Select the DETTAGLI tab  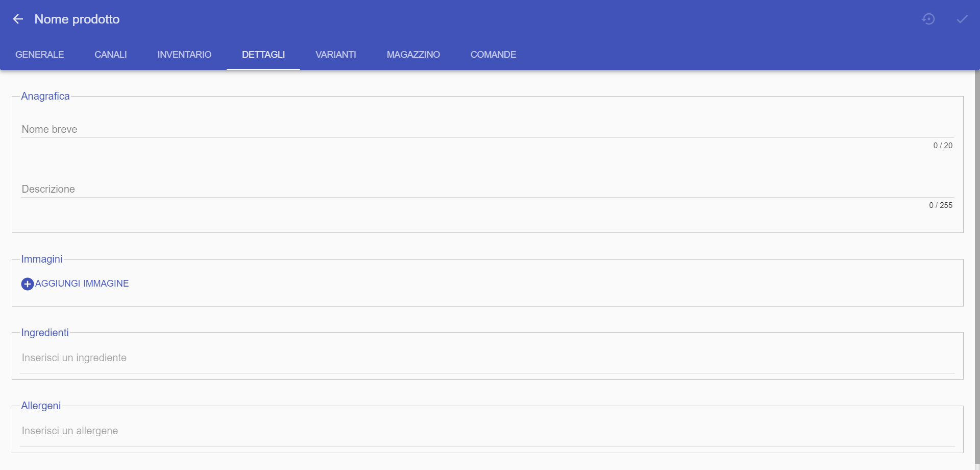pyautogui.click(x=263, y=55)
